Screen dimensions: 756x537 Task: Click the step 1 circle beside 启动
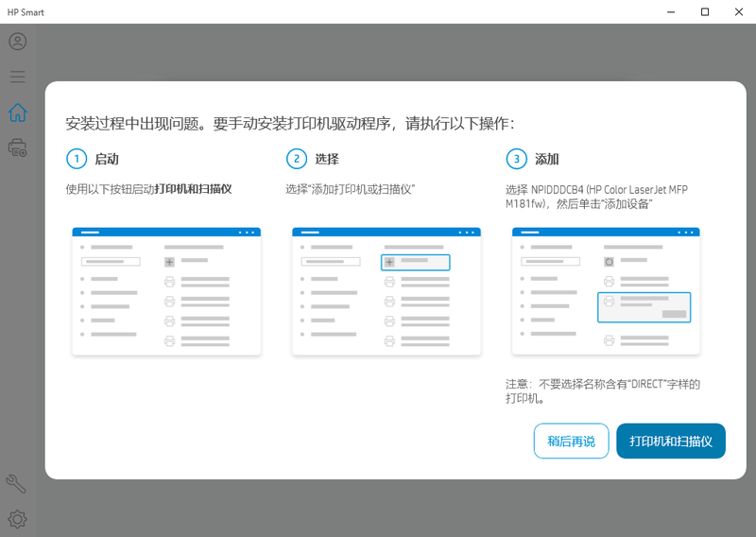coord(76,159)
